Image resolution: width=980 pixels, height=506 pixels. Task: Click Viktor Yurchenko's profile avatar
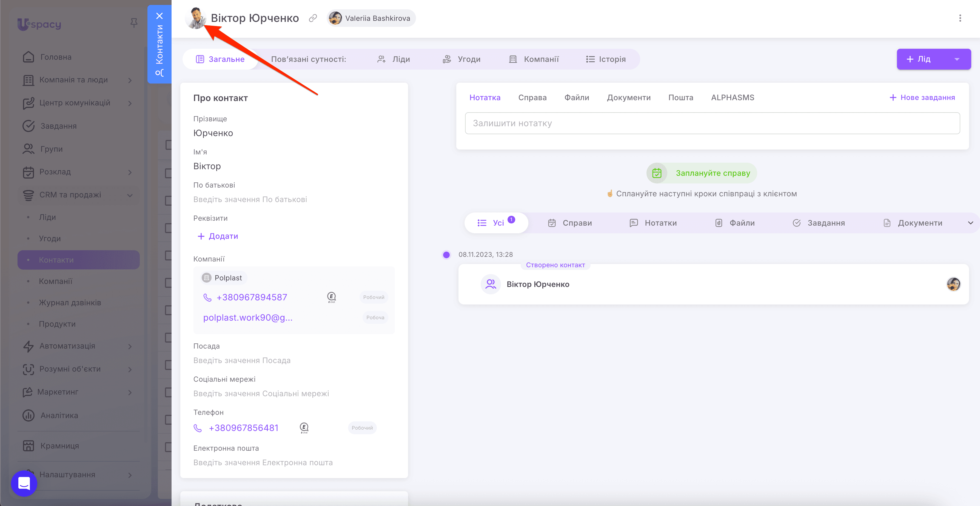point(196,18)
